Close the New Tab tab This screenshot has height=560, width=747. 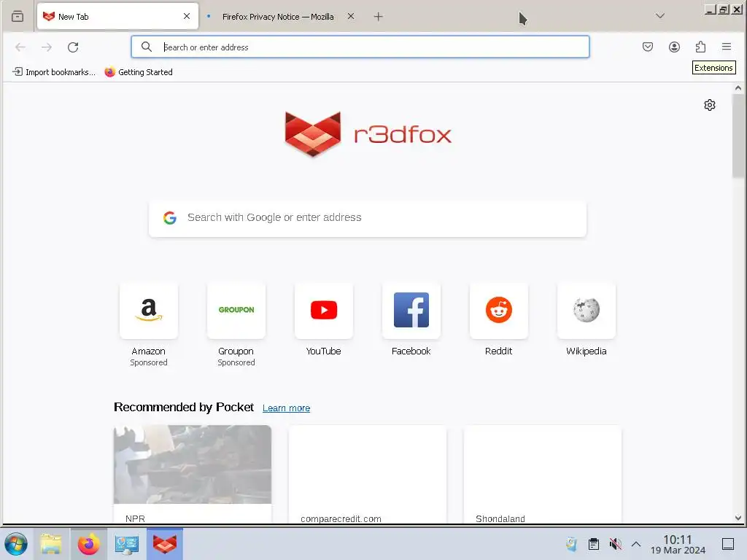point(187,16)
